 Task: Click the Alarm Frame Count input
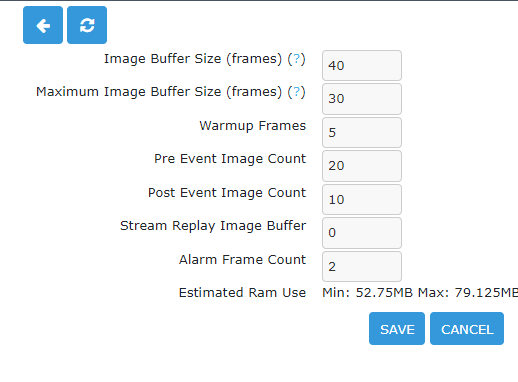click(362, 266)
